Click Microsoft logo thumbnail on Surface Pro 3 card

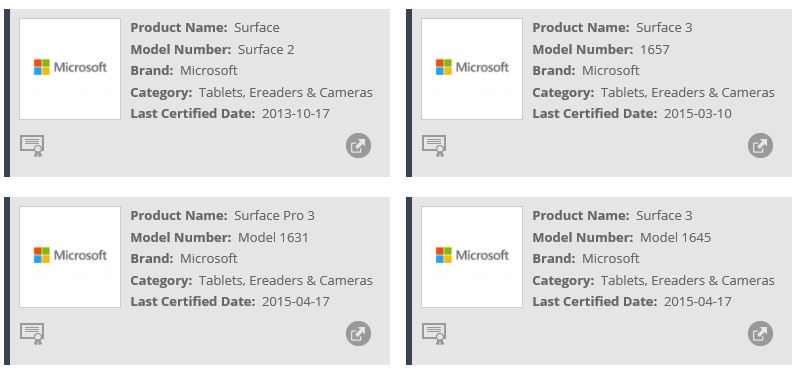[x=70, y=257]
